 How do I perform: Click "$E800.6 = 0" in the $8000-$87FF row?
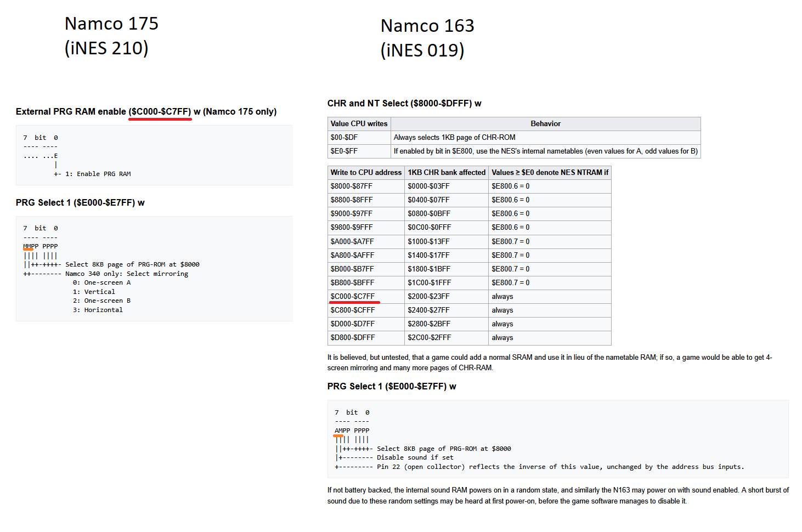click(550, 186)
